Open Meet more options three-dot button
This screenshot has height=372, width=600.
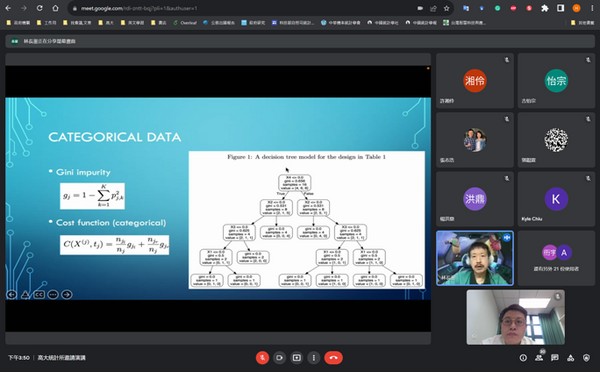pos(314,358)
